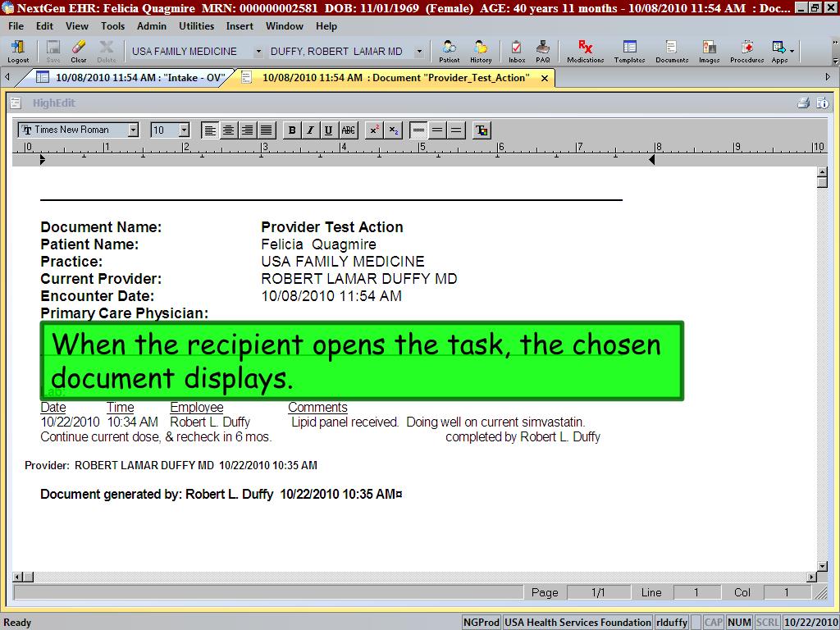The width and height of the screenshot is (840, 630).
Task: Open the Procedures module icon
Action: (746, 52)
